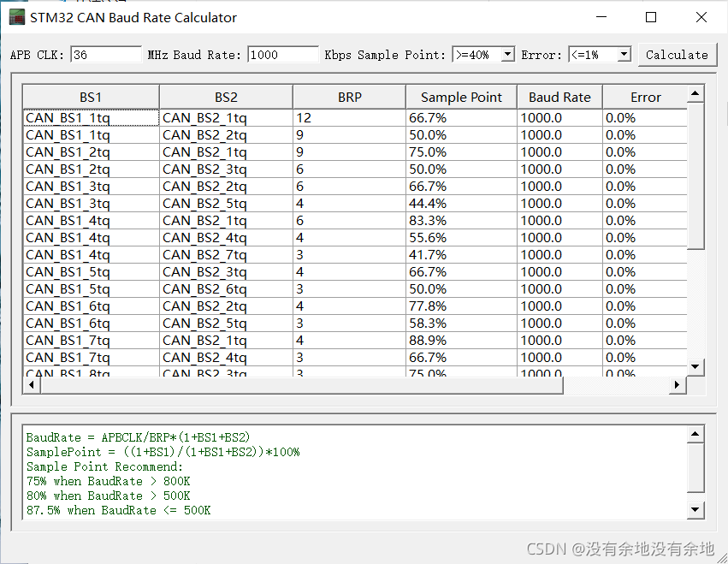Maximize the calculator window

click(x=651, y=17)
